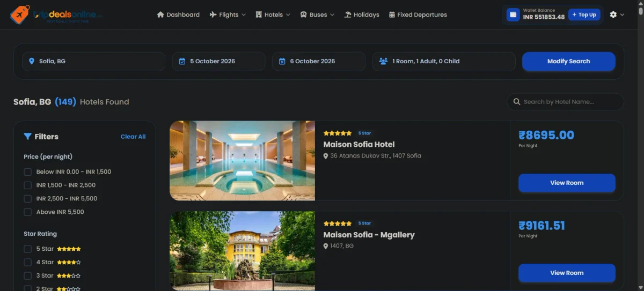Click the Flights airplane icon
Viewport: 644px width, 291px height.
click(213, 14)
